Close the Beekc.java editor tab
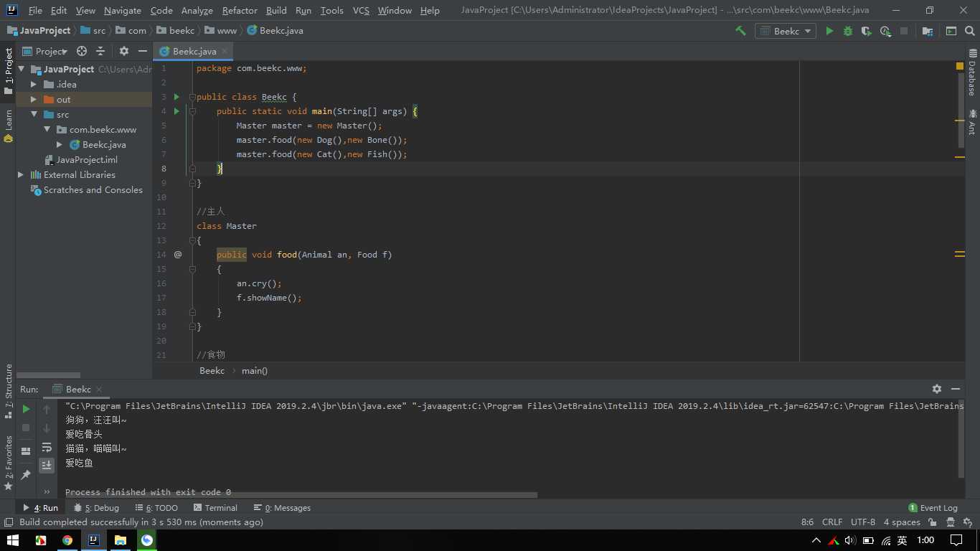 click(225, 52)
